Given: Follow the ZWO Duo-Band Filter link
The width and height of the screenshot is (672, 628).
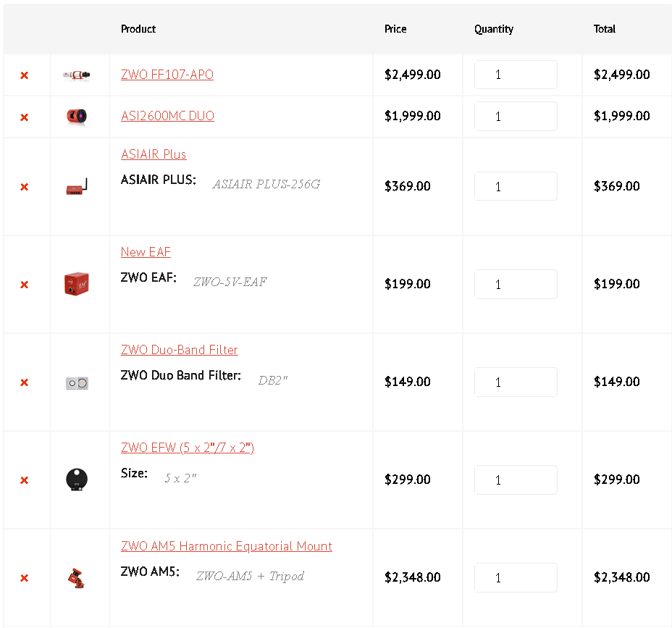Looking at the screenshot, I should pos(179,350).
